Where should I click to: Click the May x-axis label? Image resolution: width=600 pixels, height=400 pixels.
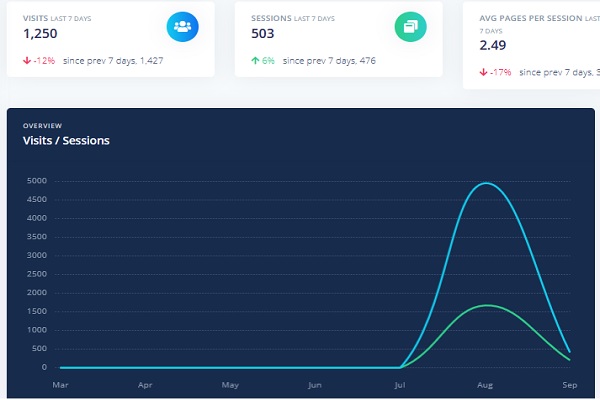point(230,385)
